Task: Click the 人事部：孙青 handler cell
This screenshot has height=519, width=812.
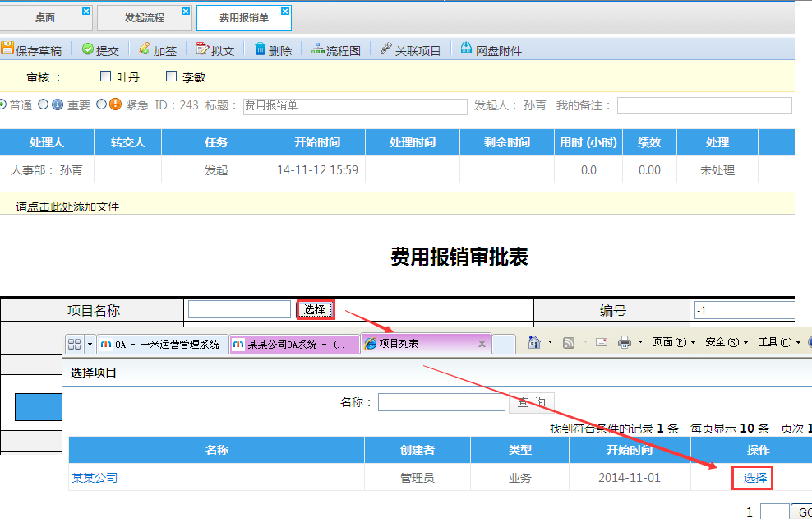Action: 47,170
